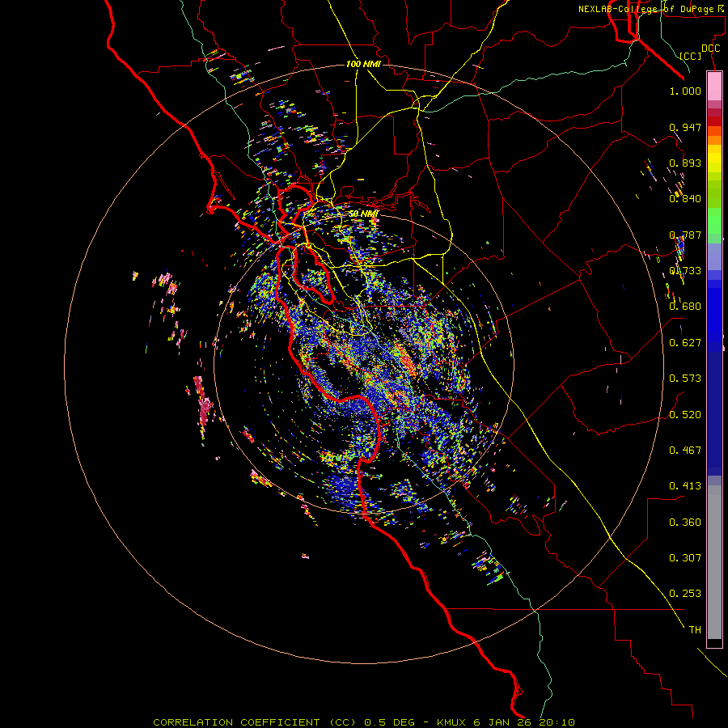Click the 0.413 scale label
The image size is (728, 728).
(685, 486)
